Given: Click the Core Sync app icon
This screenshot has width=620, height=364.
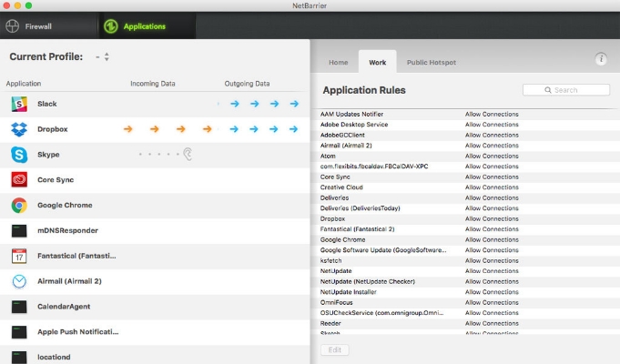Looking at the screenshot, I should (x=19, y=180).
